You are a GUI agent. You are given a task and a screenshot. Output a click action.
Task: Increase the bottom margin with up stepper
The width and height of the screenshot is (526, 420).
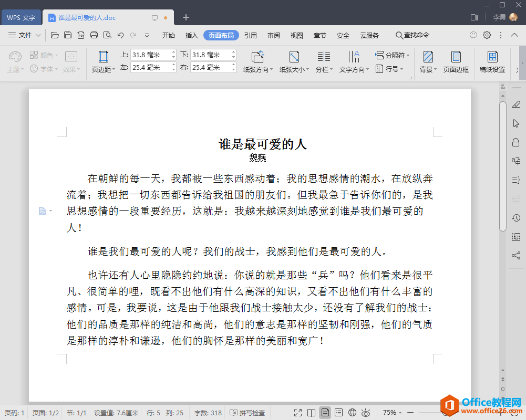(233, 52)
